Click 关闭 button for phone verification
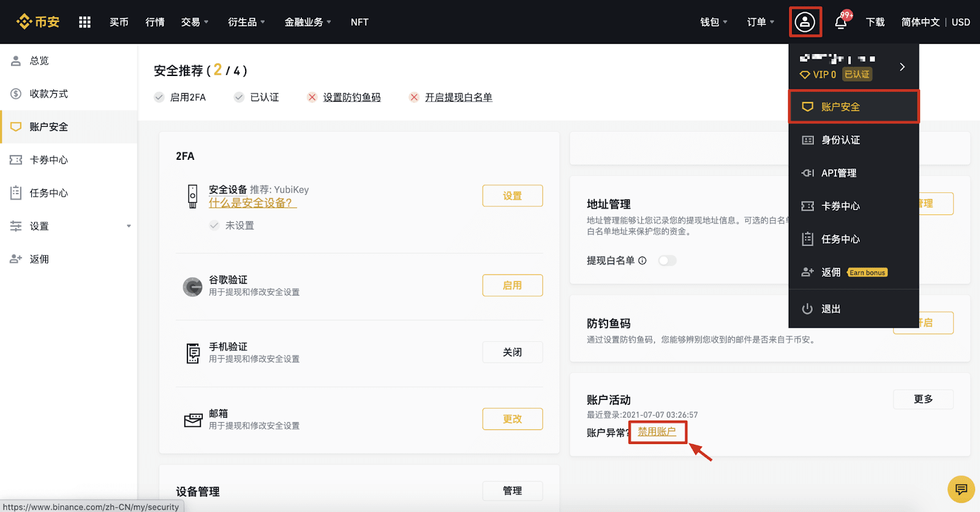 tap(513, 352)
